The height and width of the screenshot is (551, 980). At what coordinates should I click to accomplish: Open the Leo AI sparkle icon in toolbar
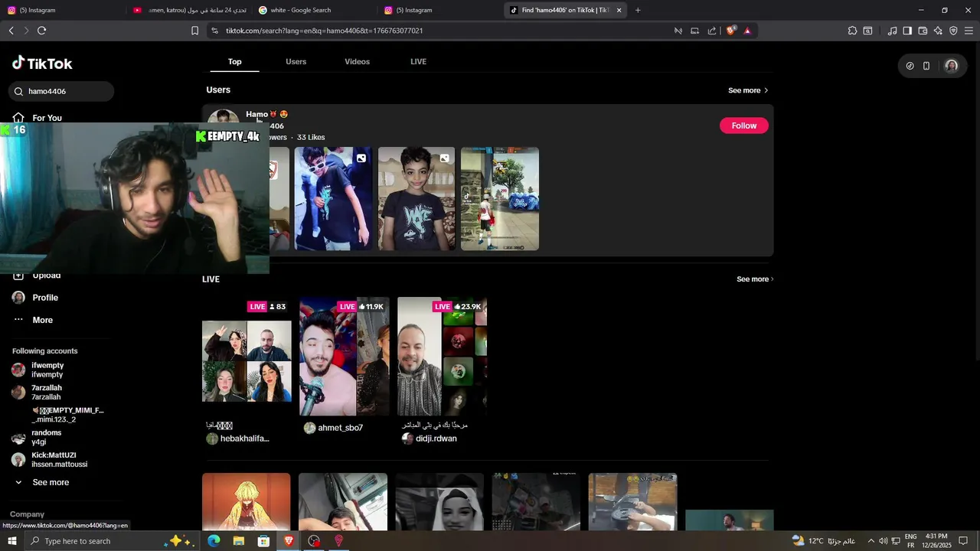938,31
